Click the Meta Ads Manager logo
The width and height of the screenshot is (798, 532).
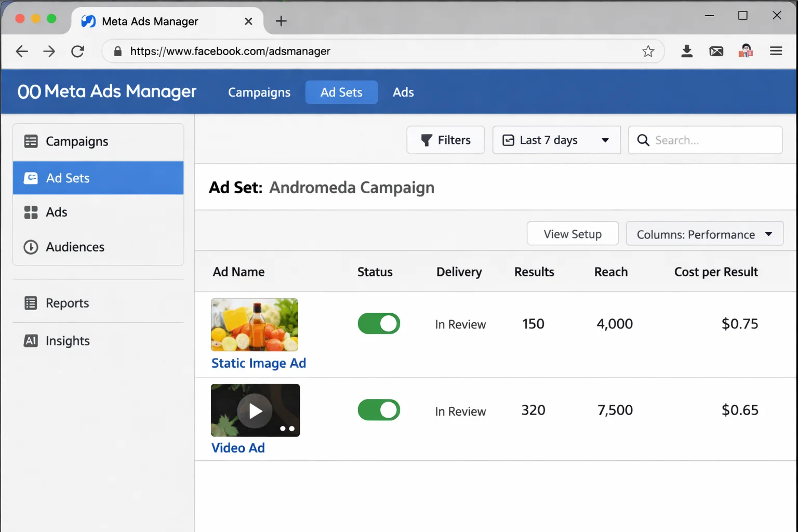106,91
